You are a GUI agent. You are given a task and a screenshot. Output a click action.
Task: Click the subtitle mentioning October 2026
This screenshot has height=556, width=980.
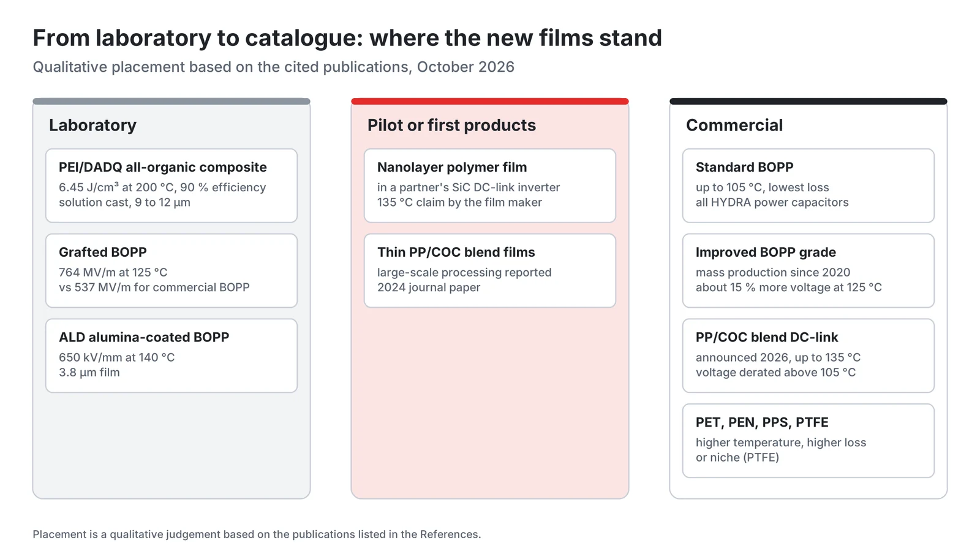pos(273,67)
